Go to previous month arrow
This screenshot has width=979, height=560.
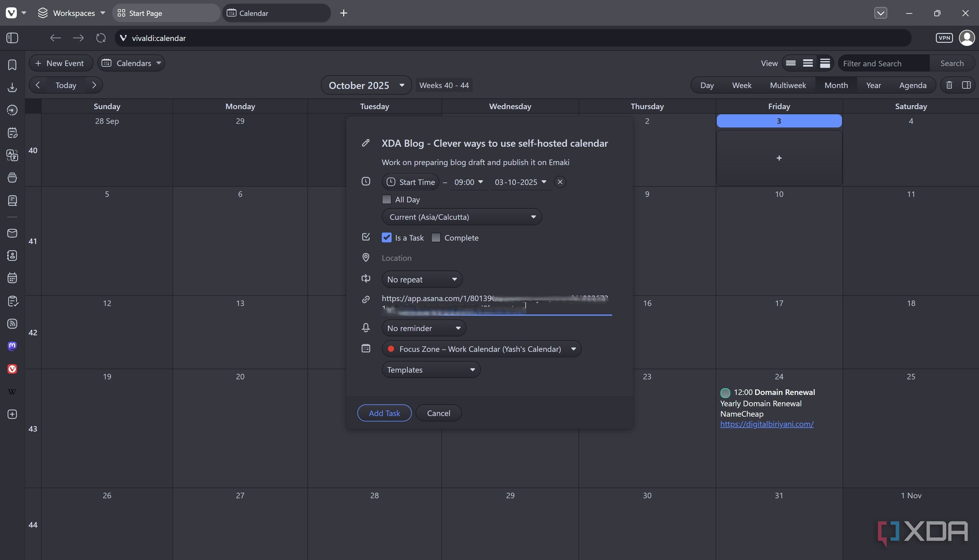pos(38,85)
